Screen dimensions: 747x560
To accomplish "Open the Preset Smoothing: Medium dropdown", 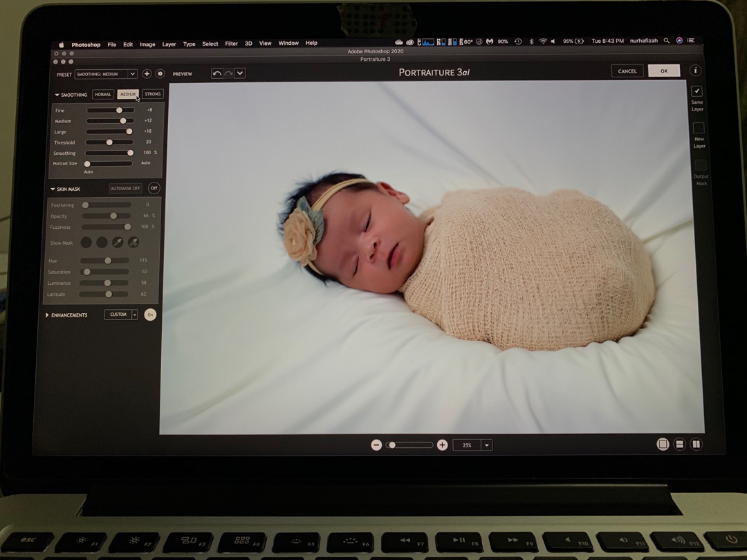I will (x=106, y=74).
